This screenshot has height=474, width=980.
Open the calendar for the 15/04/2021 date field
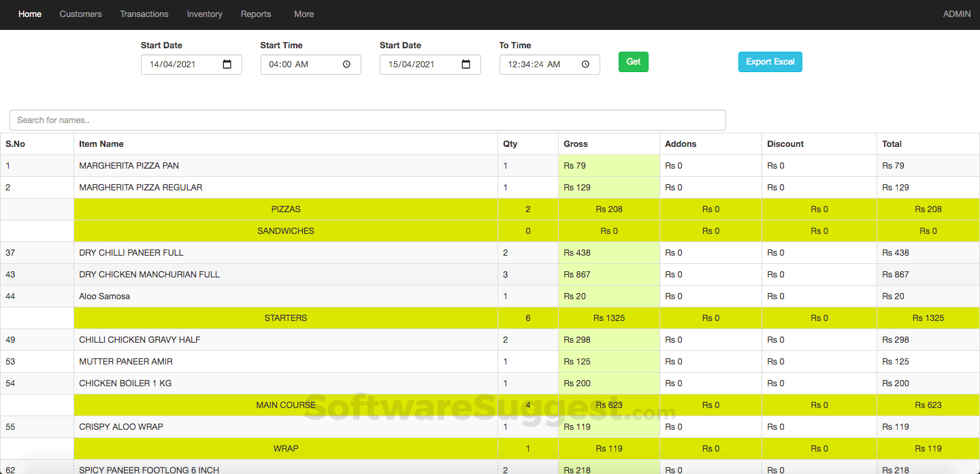[x=465, y=64]
